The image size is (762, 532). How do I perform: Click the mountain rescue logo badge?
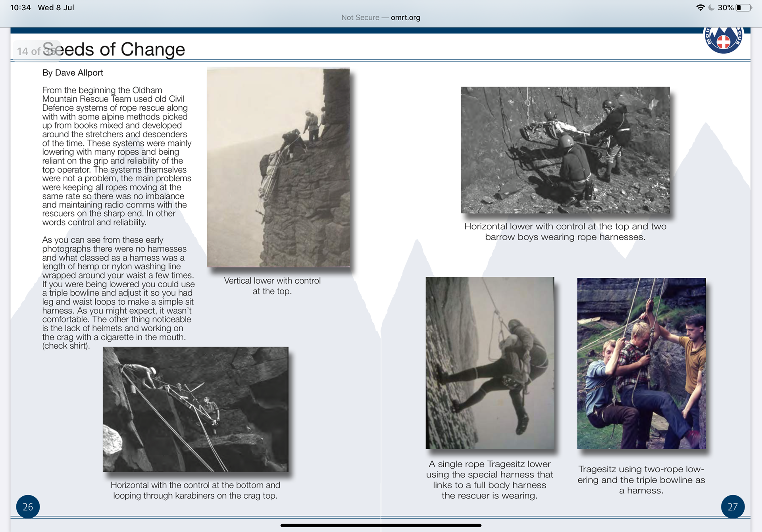(723, 40)
